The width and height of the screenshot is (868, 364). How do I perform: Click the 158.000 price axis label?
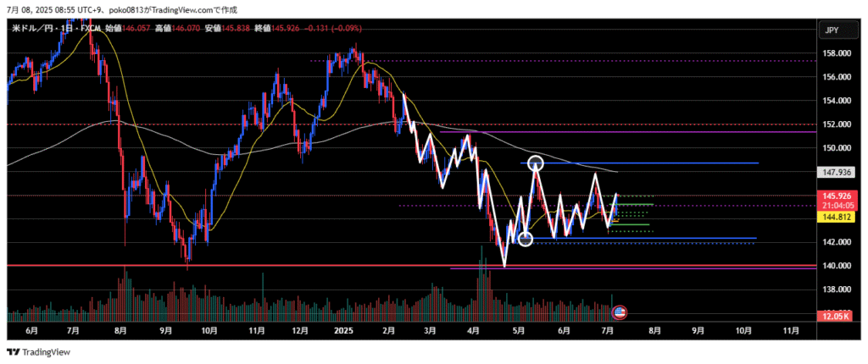pyautogui.click(x=835, y=53)
